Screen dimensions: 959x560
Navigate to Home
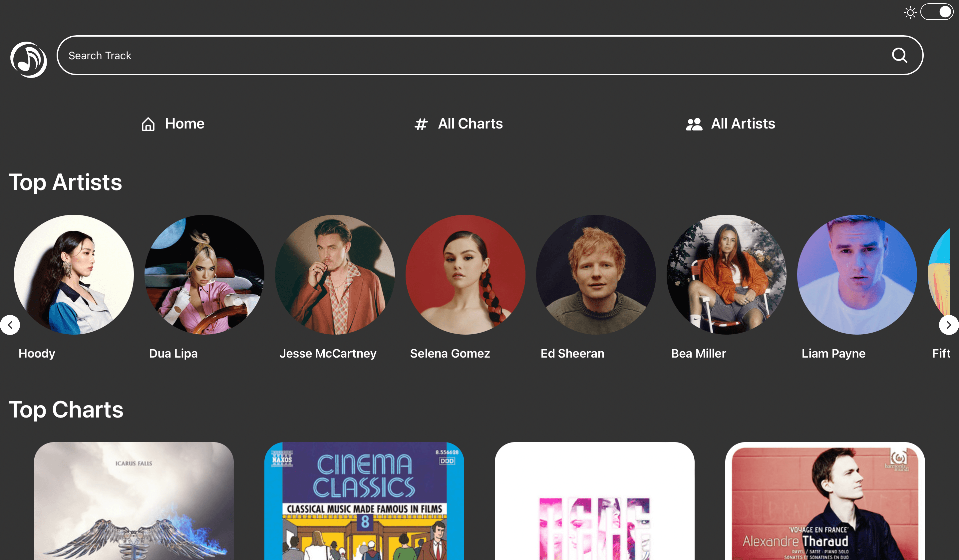pyautogui.click(x=184, y=124)
